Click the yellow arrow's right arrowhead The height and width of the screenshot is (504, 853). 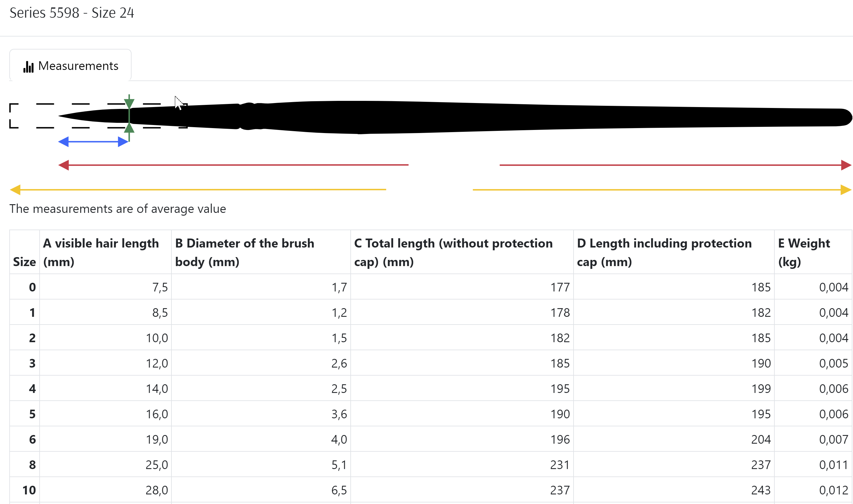pyautogui.click(x=846, y=190)
